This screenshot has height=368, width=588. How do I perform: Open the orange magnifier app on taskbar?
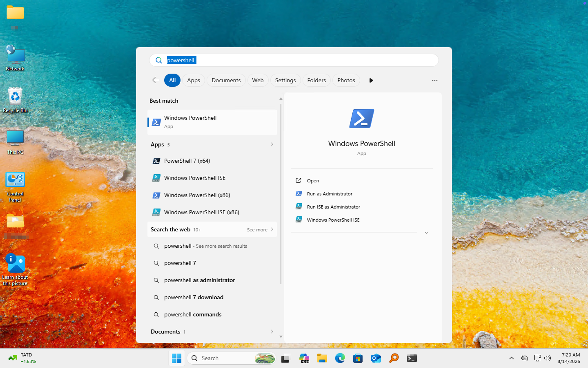click(x=394, y=358)
